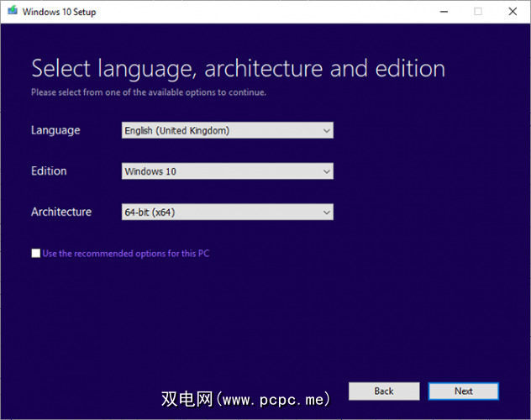Click the Next button
531x420 pixels.
[x=463, y=391]
